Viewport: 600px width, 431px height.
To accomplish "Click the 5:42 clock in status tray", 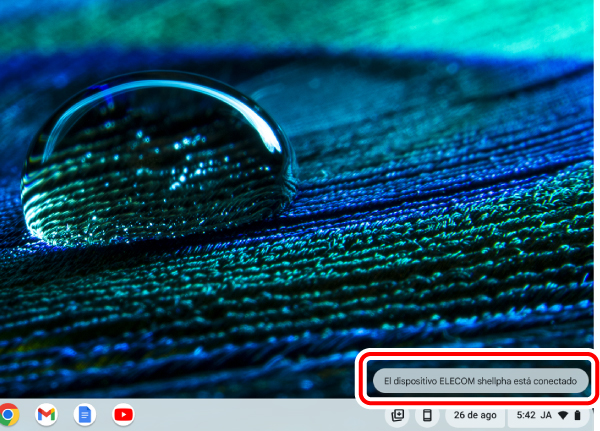I will click(x=526, y=415).
